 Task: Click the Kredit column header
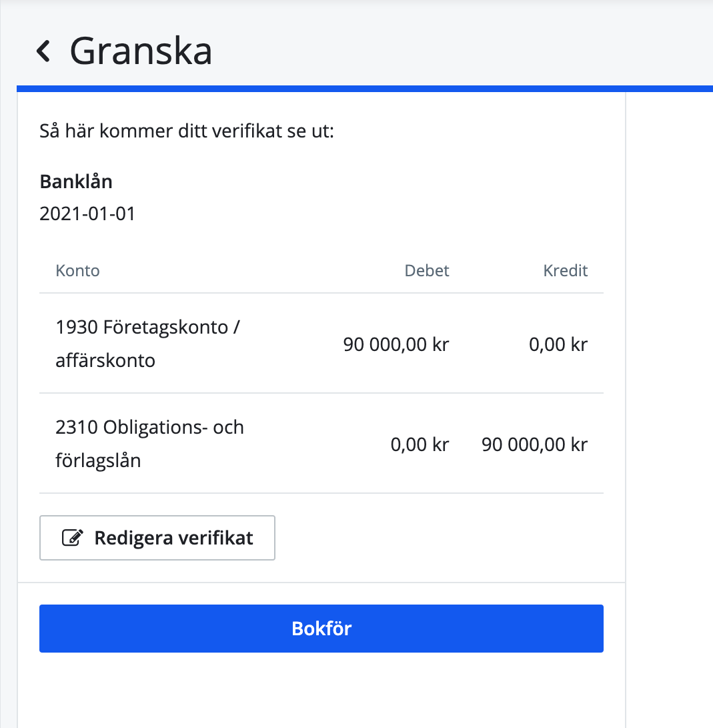[x=565, y=270]
